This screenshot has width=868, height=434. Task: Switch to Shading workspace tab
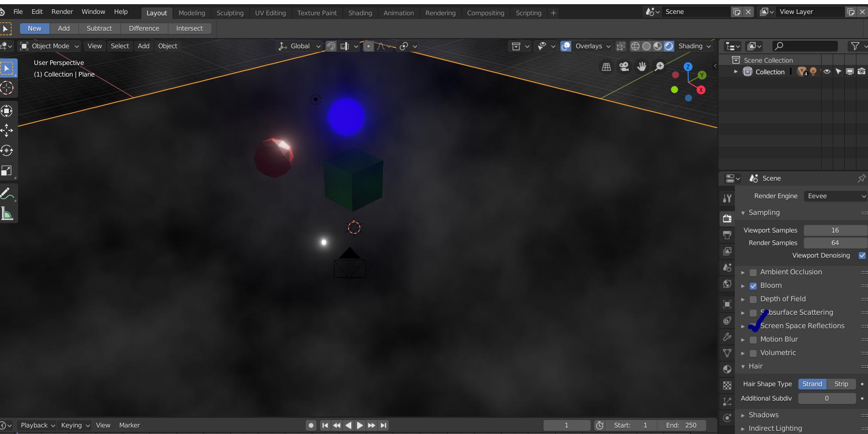click(x=360, y=13)
